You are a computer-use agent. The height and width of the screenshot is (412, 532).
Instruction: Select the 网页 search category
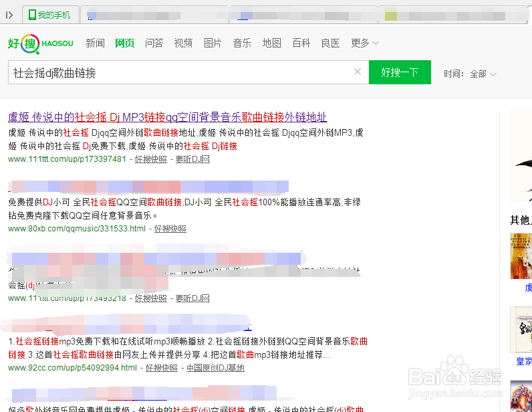click(124, 43)
